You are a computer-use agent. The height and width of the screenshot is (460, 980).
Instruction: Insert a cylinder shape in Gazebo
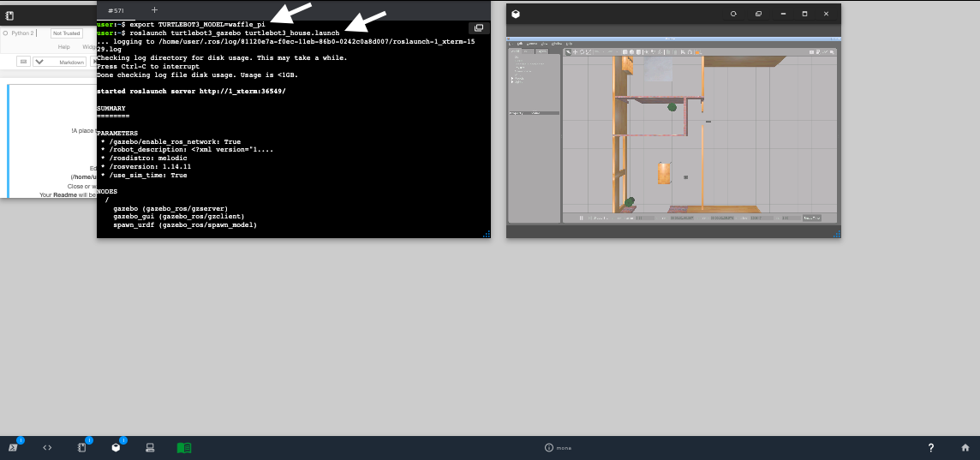(639, 52)
